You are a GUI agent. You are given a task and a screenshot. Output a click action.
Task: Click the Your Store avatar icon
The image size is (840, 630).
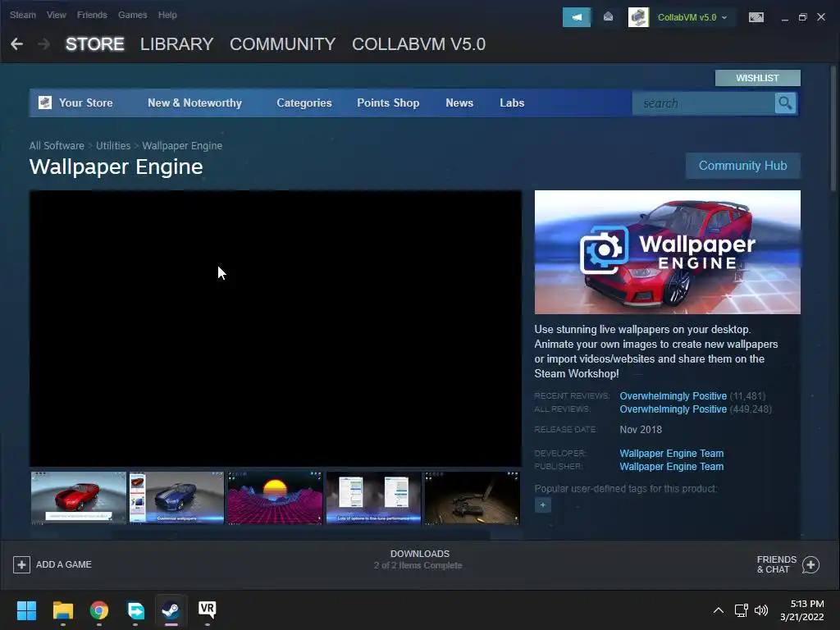45,103
